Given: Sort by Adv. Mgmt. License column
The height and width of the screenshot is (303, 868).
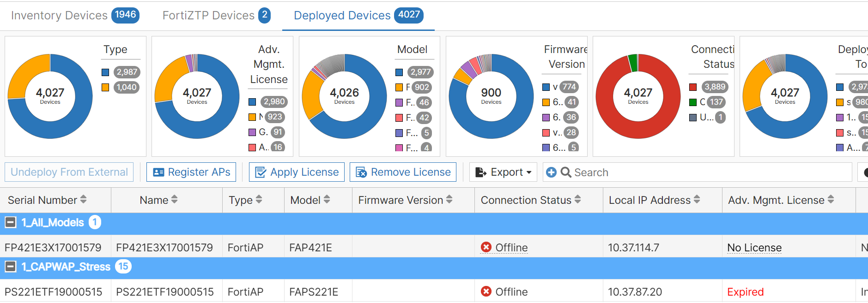Looking at the screenshot, I should (x=831, y=200).
